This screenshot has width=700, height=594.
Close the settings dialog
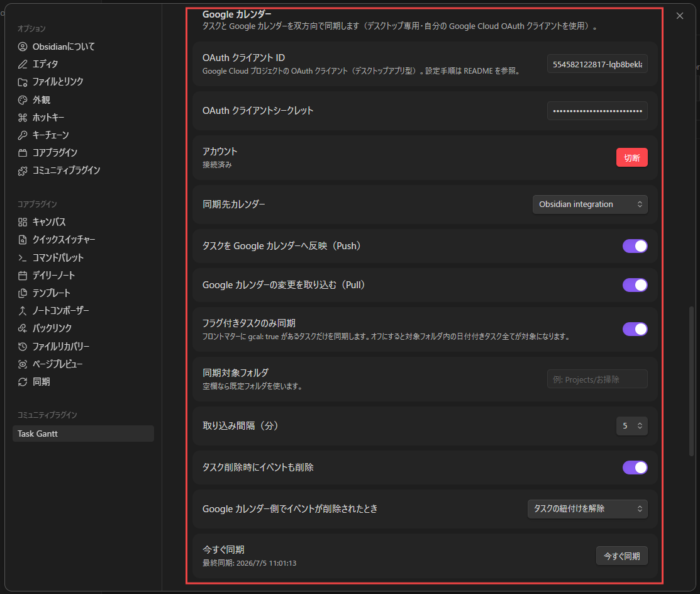pyautogui.click(x=679, y=16)
